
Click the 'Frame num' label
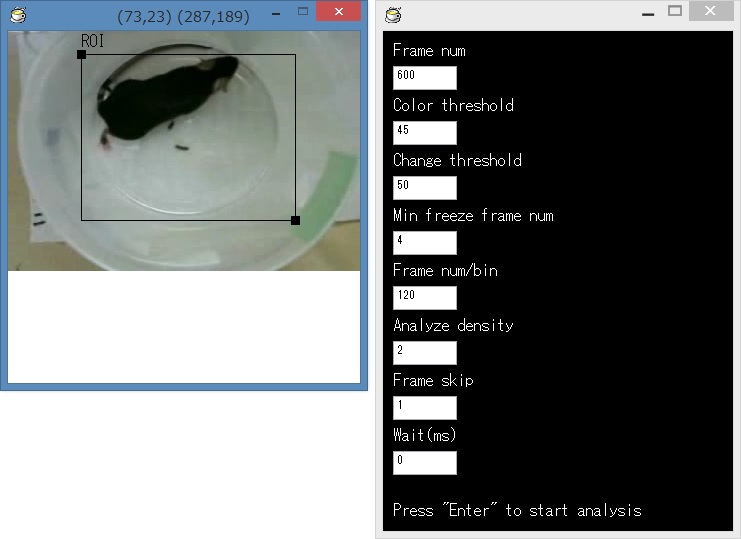tap(429, 50)
